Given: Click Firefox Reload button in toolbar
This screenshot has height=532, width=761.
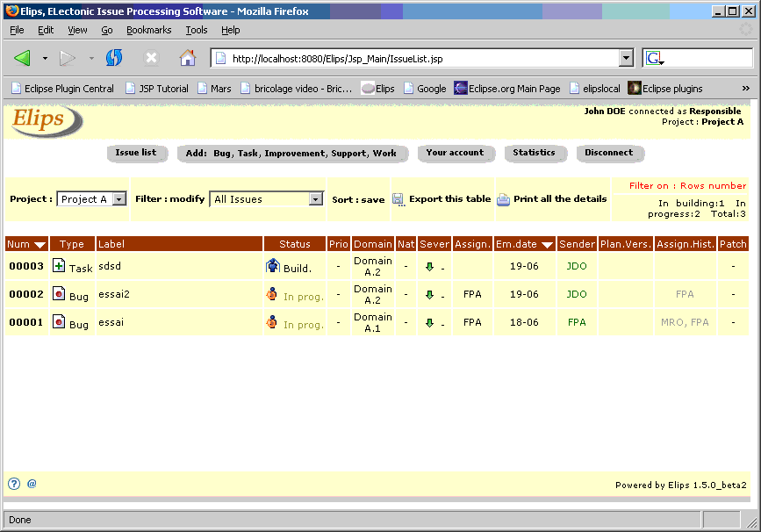Looking at the screenshot, I should point(114,58).
